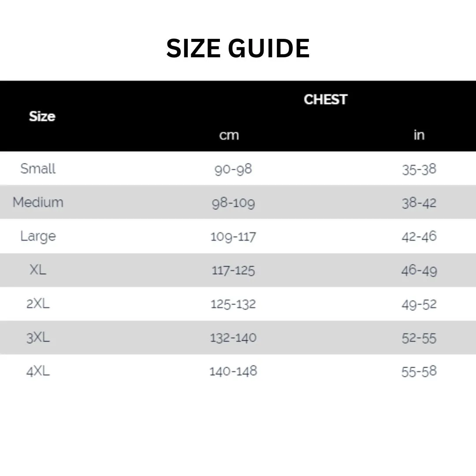The height and width of the screenshot is (476, 476).
Task: Click the CHEST column header
Action: [325, 99]
